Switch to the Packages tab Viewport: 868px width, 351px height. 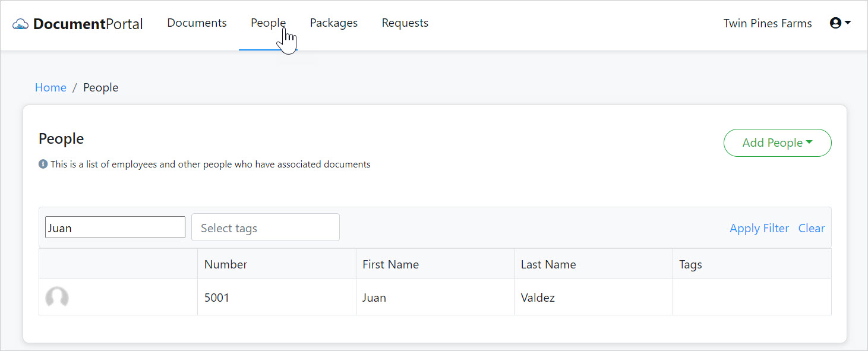(333, 23)
